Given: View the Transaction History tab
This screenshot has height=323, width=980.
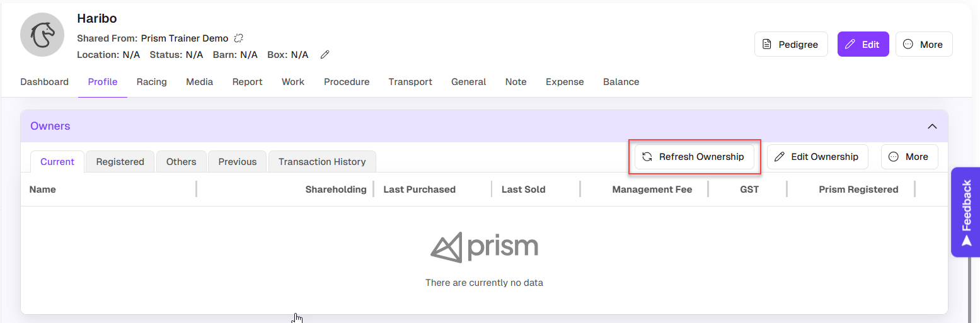Looking at the screenshot, I should point(321,162).
